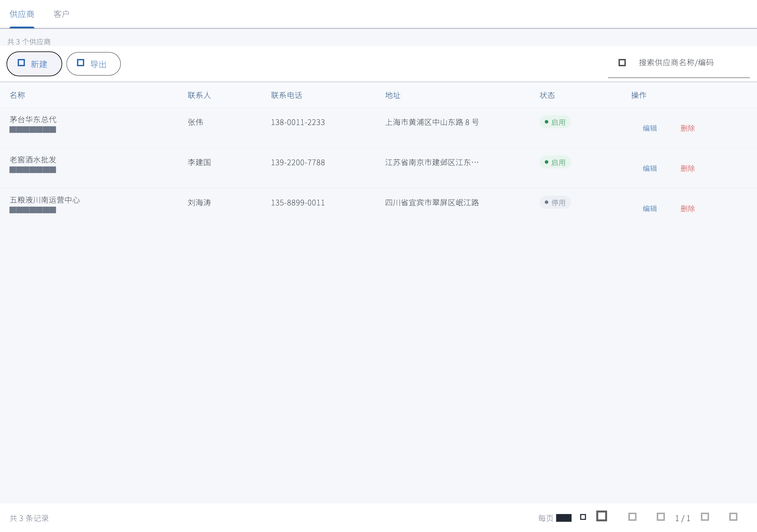The width and height of the screenshot is (757, 532).
Task: Click the 共 3 个供应商 summary text
Action: 29,42
